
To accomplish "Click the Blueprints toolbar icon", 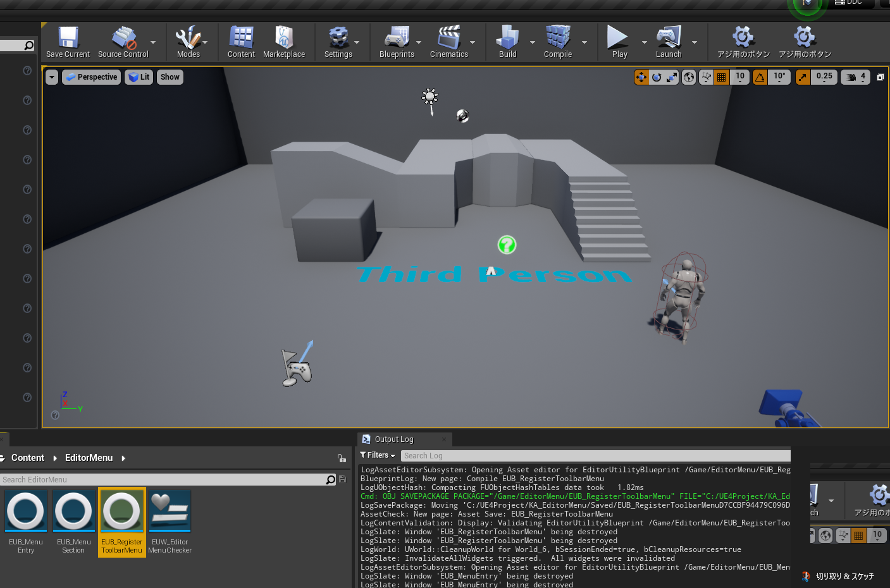I will [x=397, y=42].
